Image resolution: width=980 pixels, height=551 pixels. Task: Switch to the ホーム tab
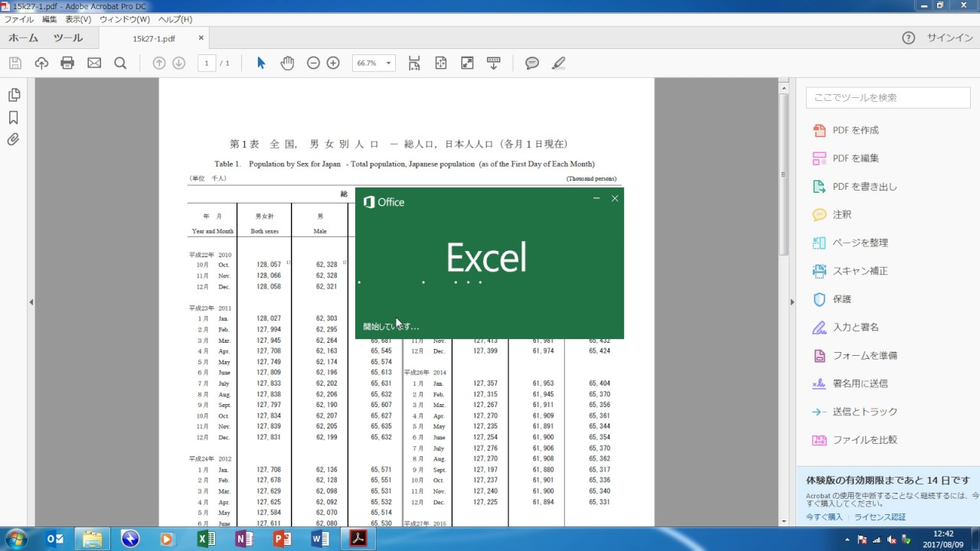(24, 37)
